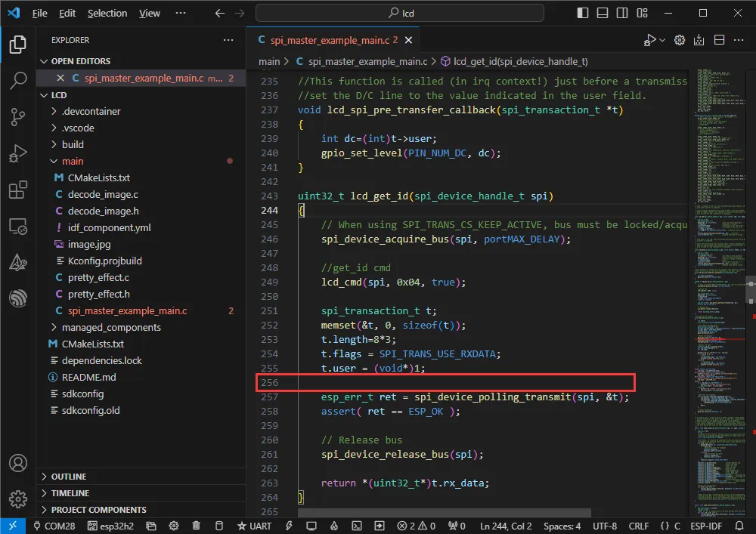The width and height of the screenshot is (756, 534).
Task: Open the Extensions view
Action: [18, 190]
